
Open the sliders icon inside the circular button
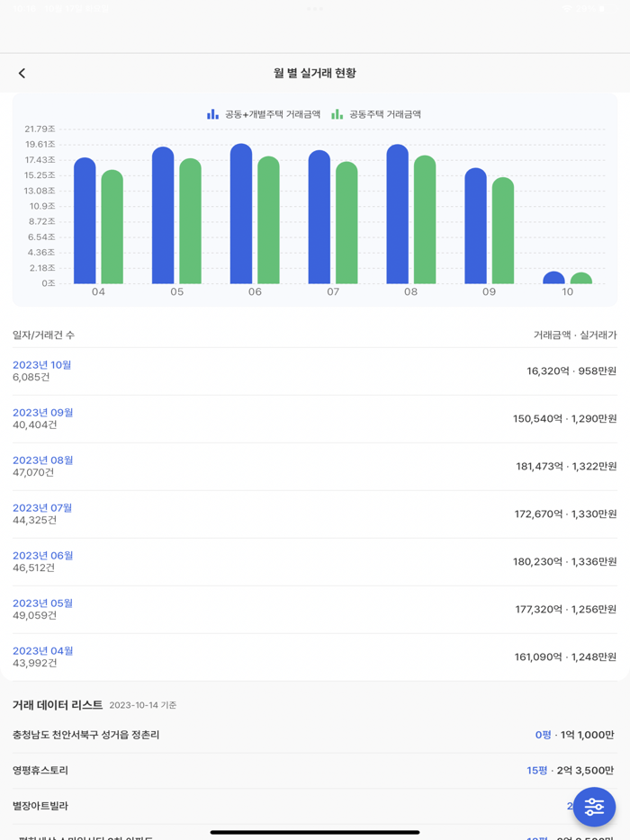coord(594,807)
